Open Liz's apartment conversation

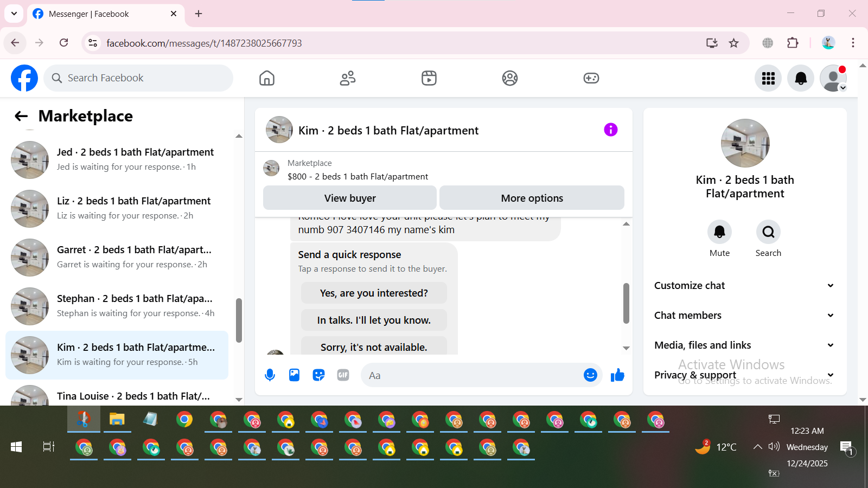117,209
